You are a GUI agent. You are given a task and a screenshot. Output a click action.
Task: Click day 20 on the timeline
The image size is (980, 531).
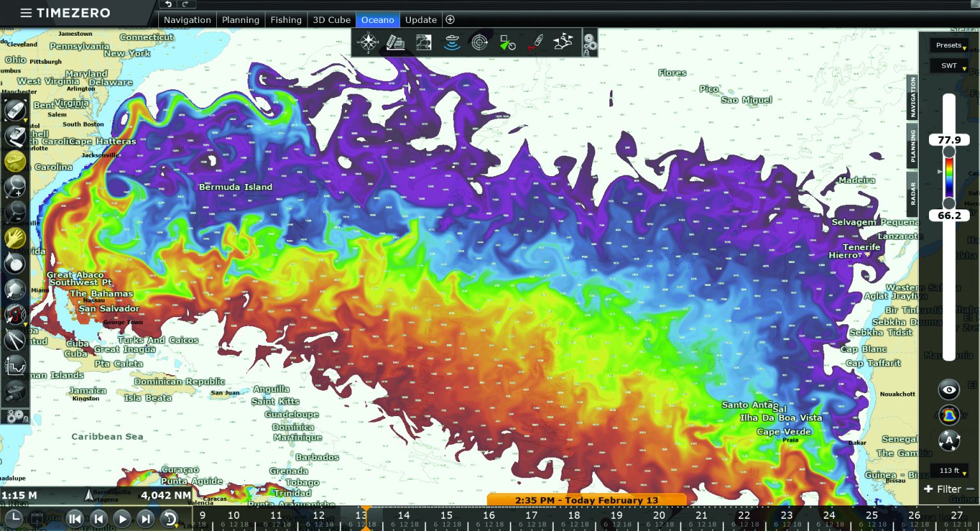659,516
